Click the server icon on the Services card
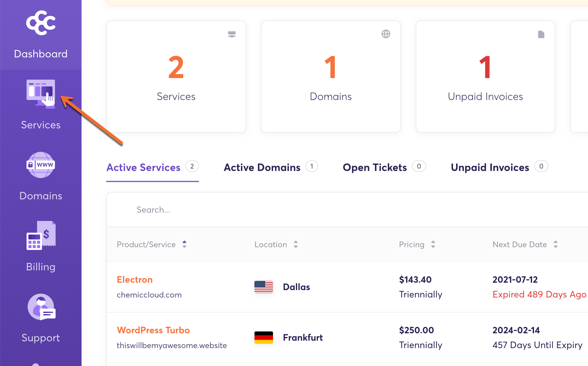 coord(232,34)
